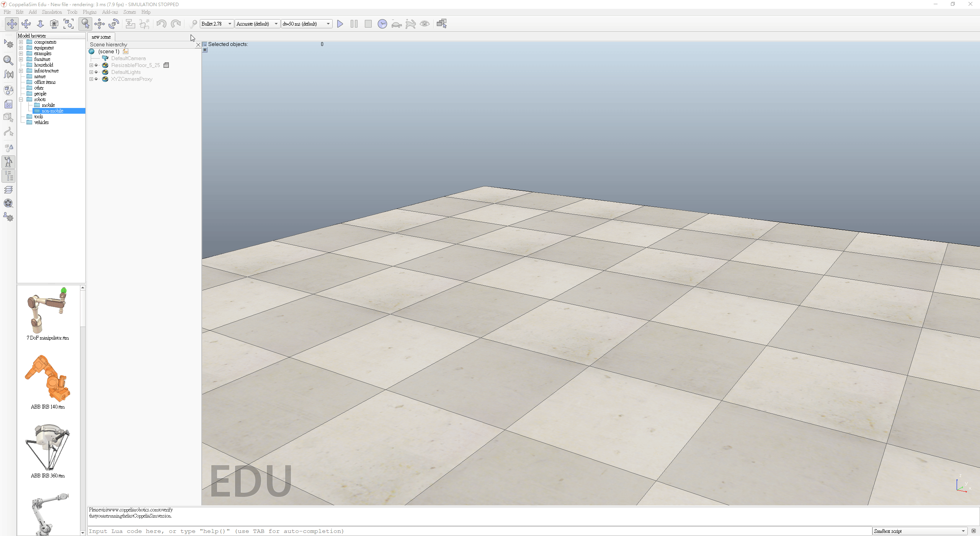Click the transfer DNA icon
980x536 pixels.
144,24
